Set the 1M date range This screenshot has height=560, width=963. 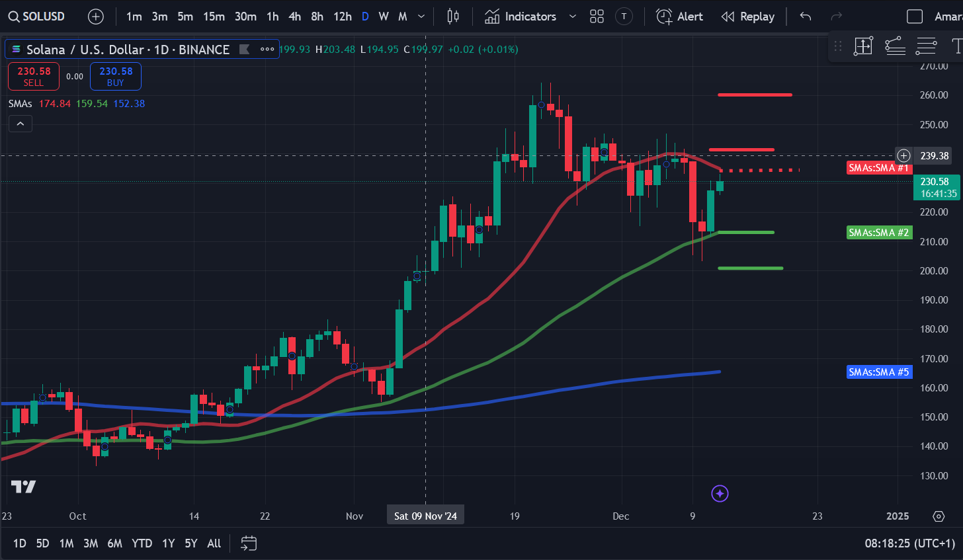coord(66,543)
